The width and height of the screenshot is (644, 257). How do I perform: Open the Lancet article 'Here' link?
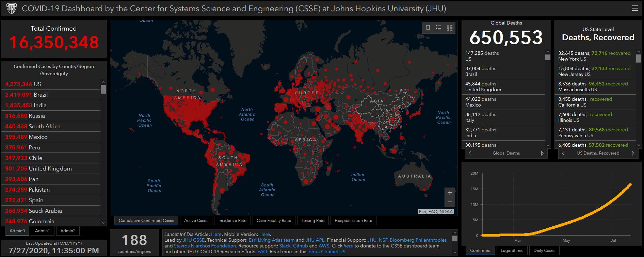tap(216, 234)
